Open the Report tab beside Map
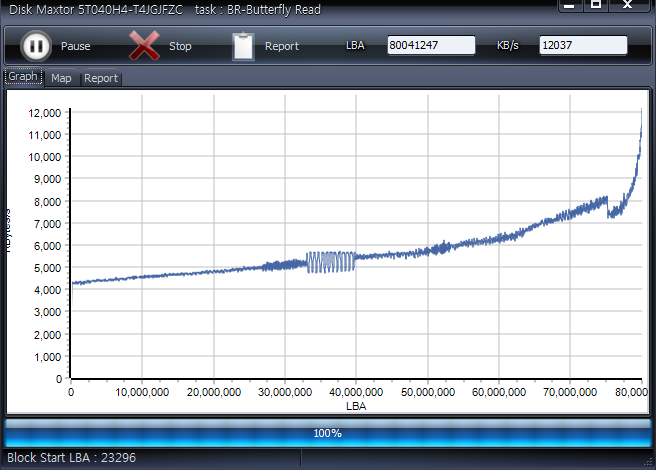This screenshot has width=656, height=470. [x=100, y=78]
